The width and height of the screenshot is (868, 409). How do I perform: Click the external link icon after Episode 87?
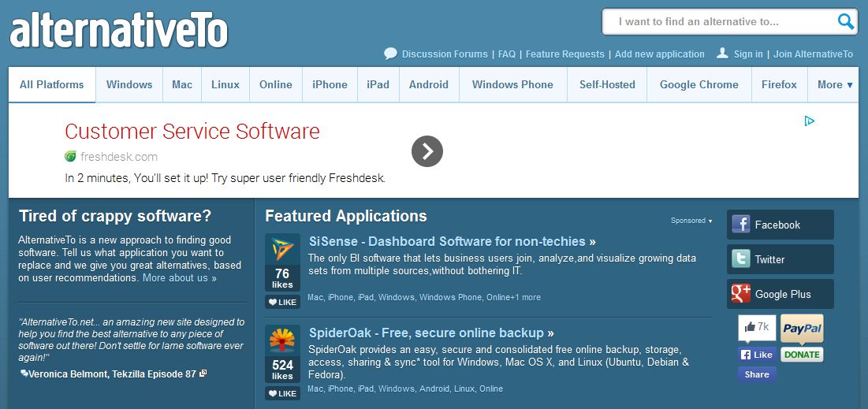coord(203,374)
